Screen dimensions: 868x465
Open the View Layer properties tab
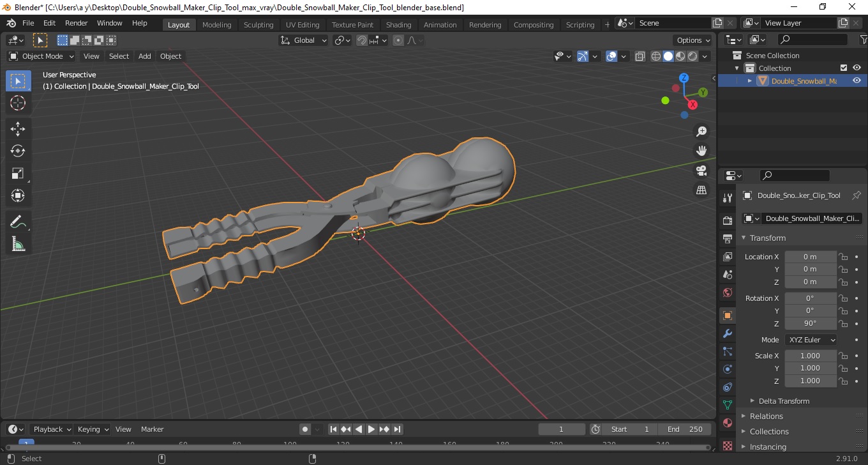click(728, 256)
